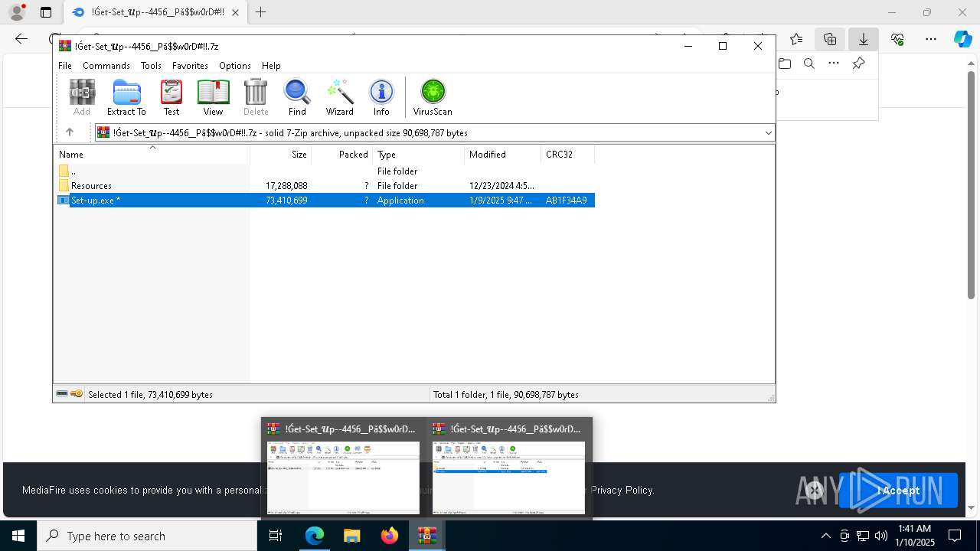Show hidden system tray icons
The image size is (980, 551).
(x=825, y=536)
